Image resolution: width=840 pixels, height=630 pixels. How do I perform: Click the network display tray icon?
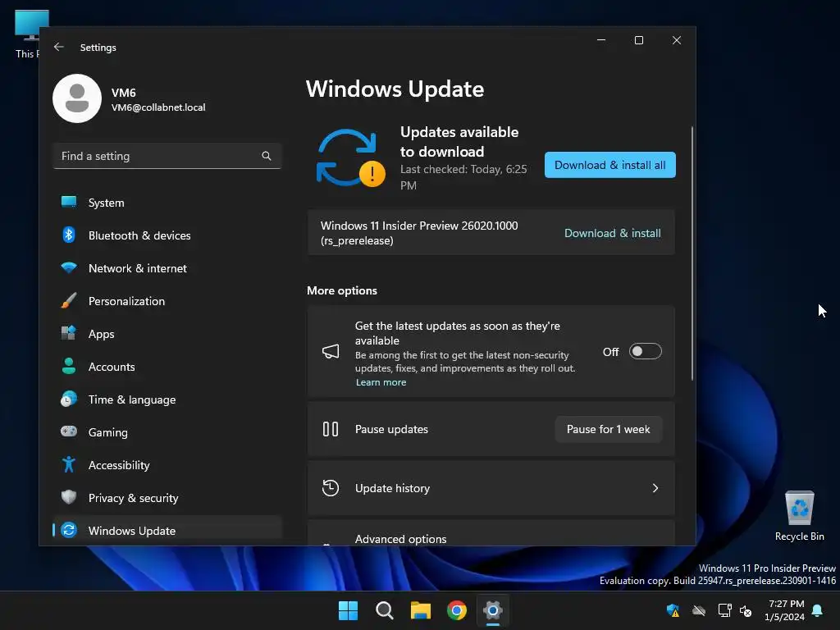tap(724, 610)
